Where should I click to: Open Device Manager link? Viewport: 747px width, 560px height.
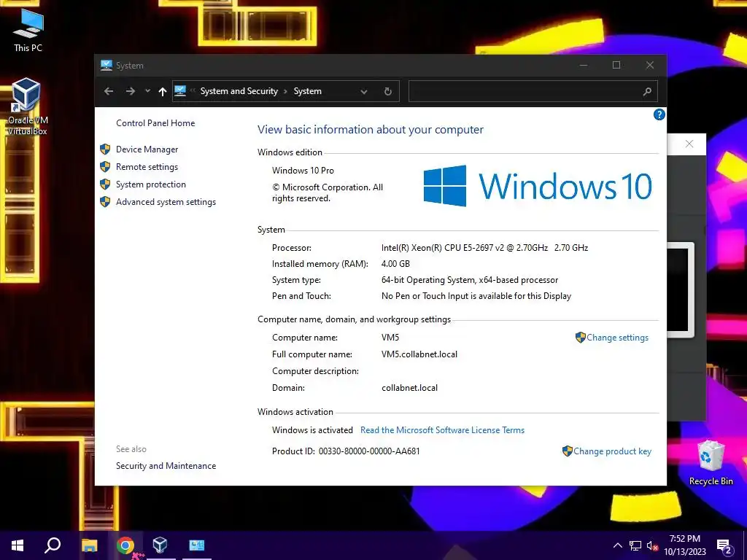click(x=147, y=149)
